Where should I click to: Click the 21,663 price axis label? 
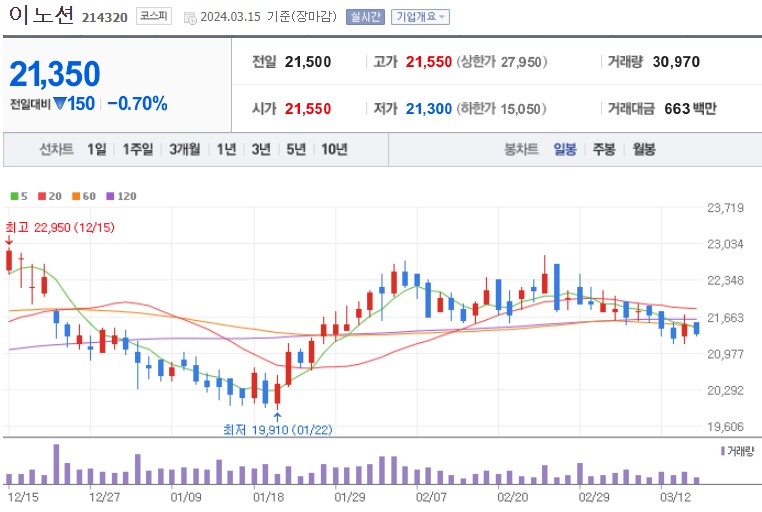(x=726, y=318)
